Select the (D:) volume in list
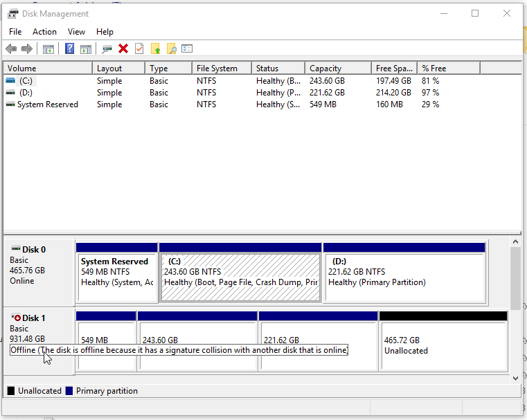Screen dimensions: 527x420 [26, 93]
